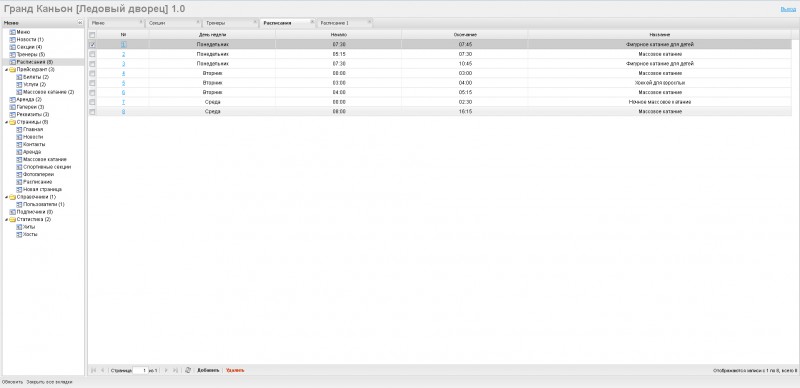Open Галереи (3) in the sidebar tree
Image resolution: width=800 pixels, height=388 pixels.
coord(30,107)
